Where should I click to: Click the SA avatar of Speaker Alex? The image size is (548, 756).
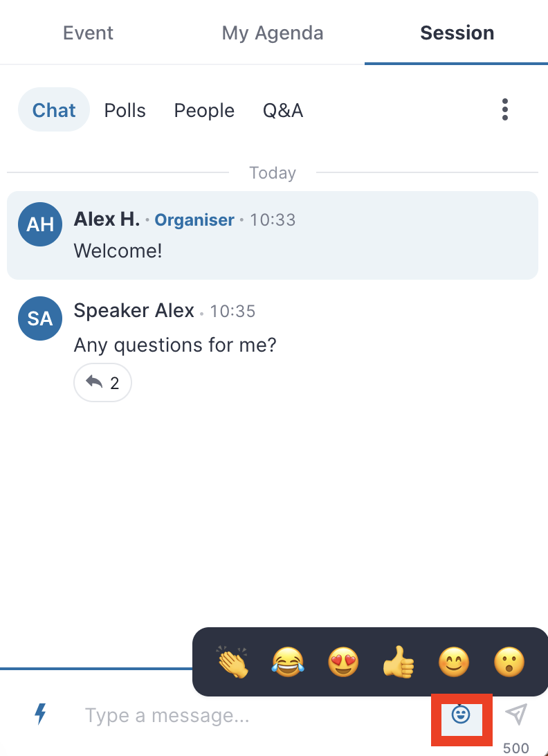click(x=40, y=318)
